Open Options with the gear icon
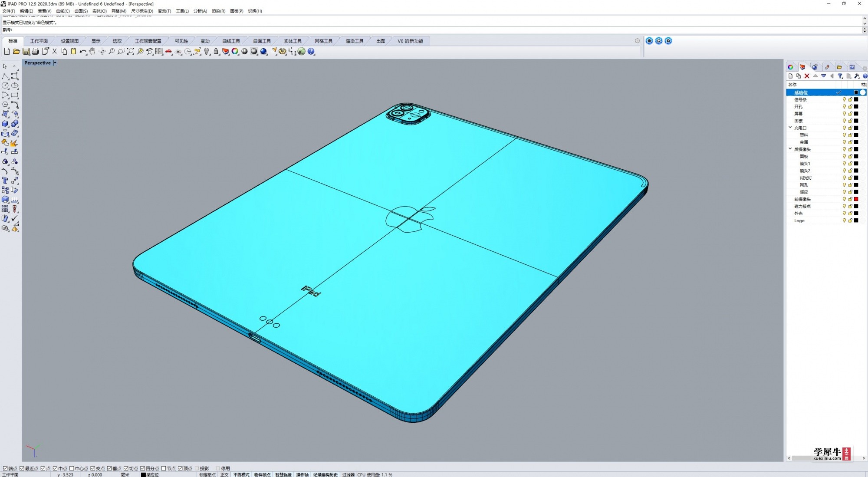Screen dimensions: 868x477 [283, 52]
